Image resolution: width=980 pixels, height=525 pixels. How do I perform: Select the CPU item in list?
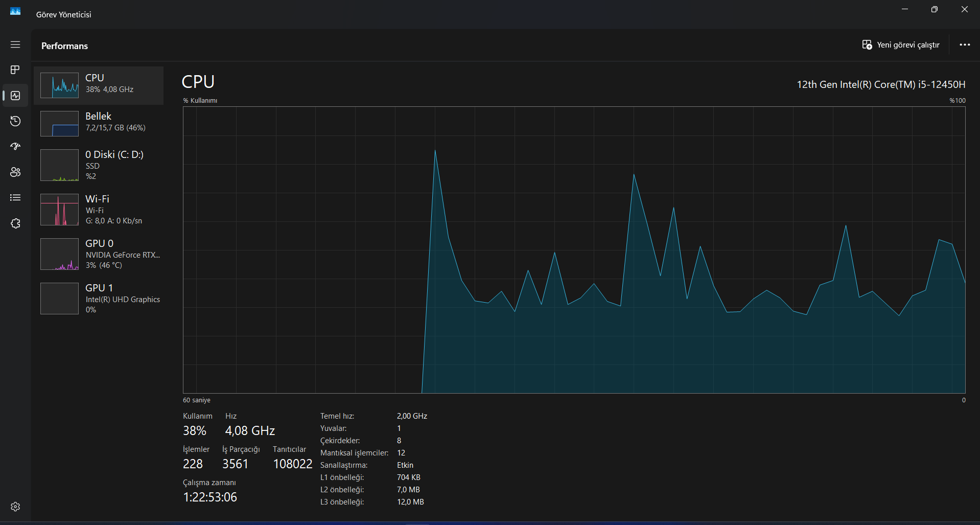pyautogui.click(x=99, y=85)
